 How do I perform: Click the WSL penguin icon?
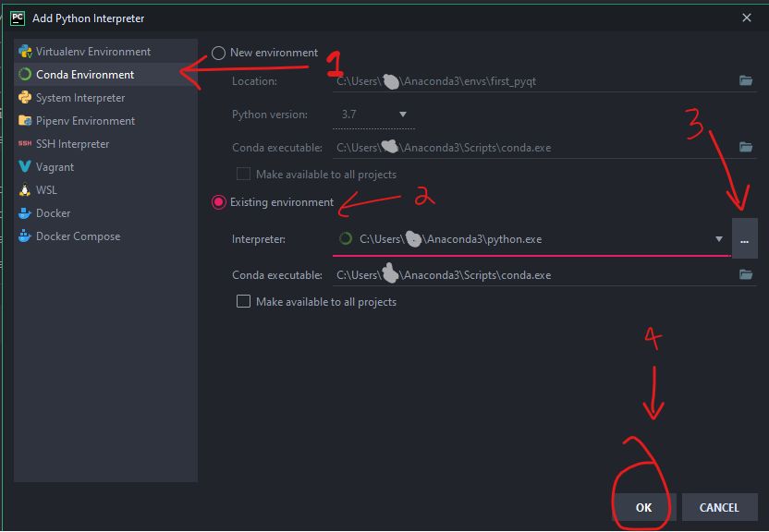click(x=25, y=190)
